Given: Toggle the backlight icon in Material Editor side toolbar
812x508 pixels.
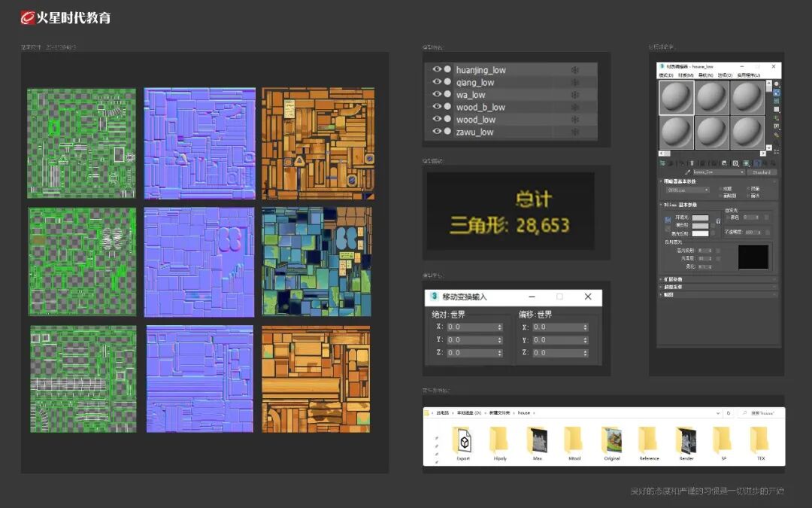Looking at the screenshot, I should pos(776,93).
